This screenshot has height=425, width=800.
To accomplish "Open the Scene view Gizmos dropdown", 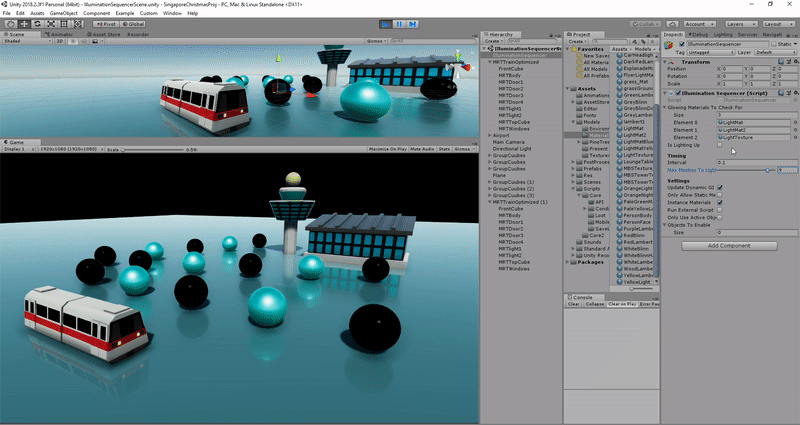I will pyautogui.click(x=377, y=41).
